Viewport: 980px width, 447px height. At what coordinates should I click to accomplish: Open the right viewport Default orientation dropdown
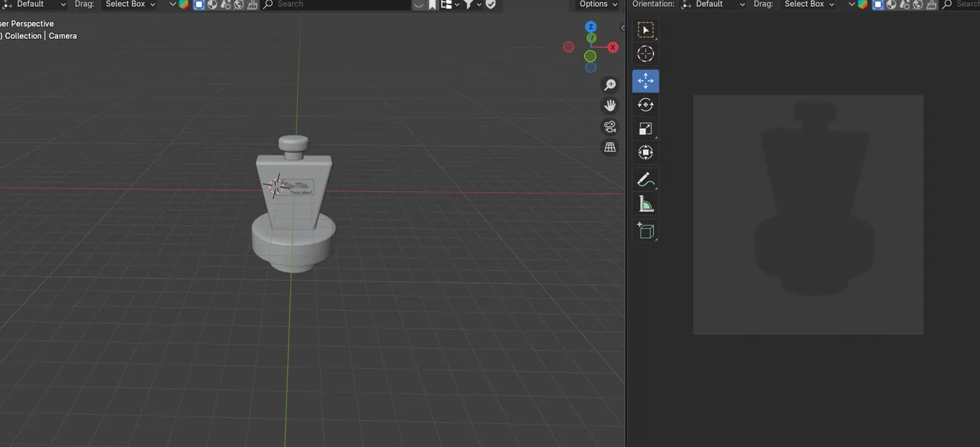pos(714,4)
